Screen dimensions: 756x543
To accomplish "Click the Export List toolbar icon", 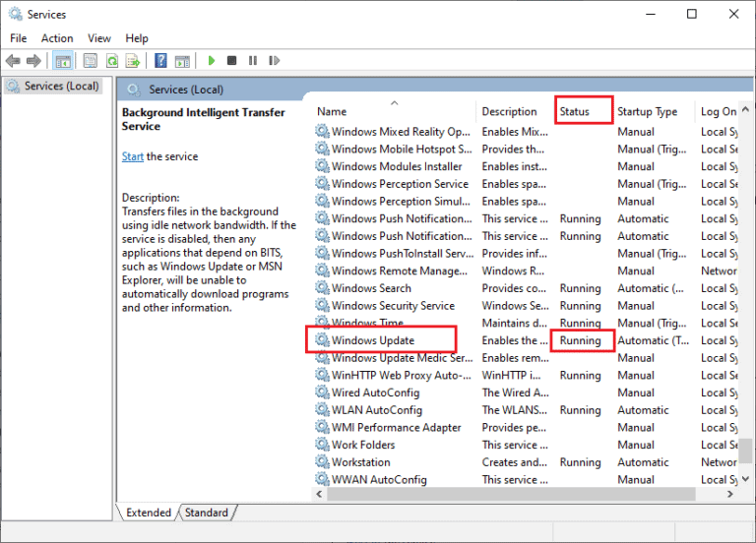I will (133, 61).
